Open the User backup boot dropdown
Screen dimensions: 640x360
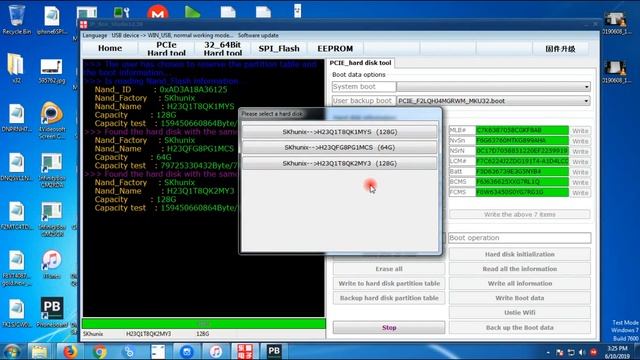point(493,101)
